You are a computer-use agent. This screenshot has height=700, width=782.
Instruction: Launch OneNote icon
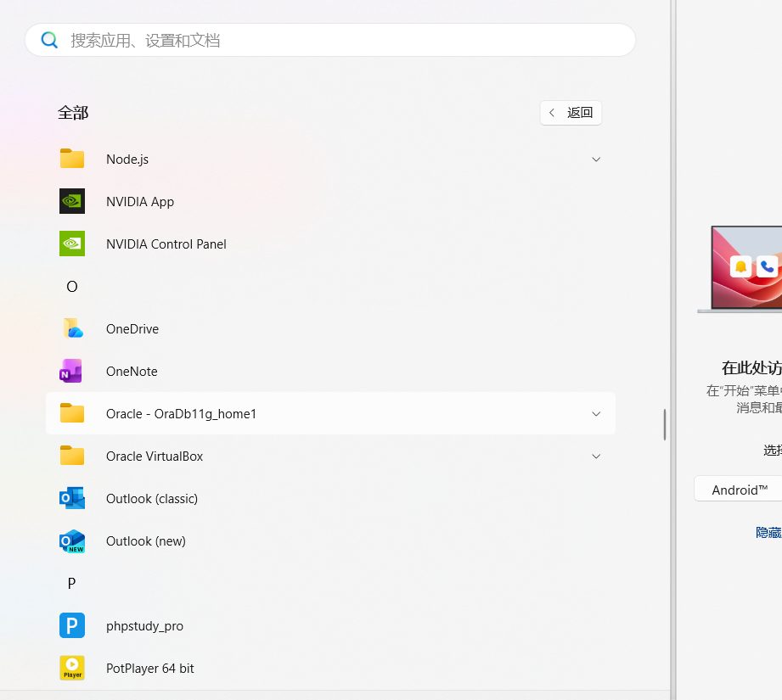[x=72, y=371]
